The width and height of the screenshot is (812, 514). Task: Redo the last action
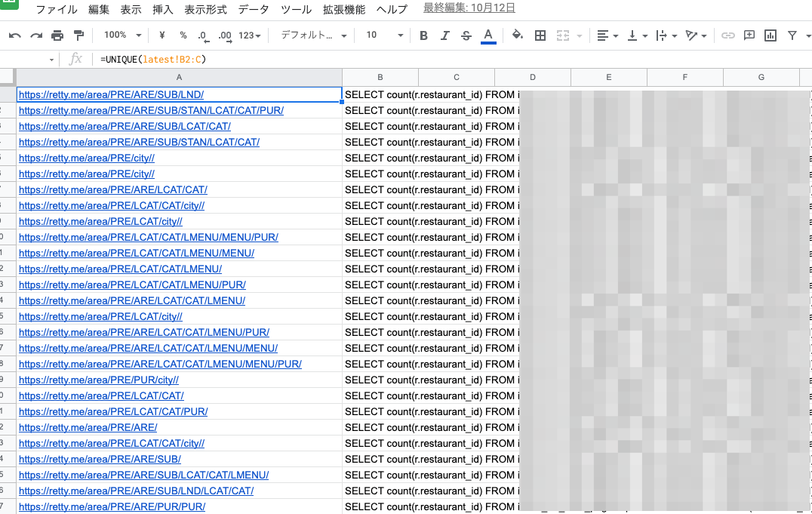[36, 35]
